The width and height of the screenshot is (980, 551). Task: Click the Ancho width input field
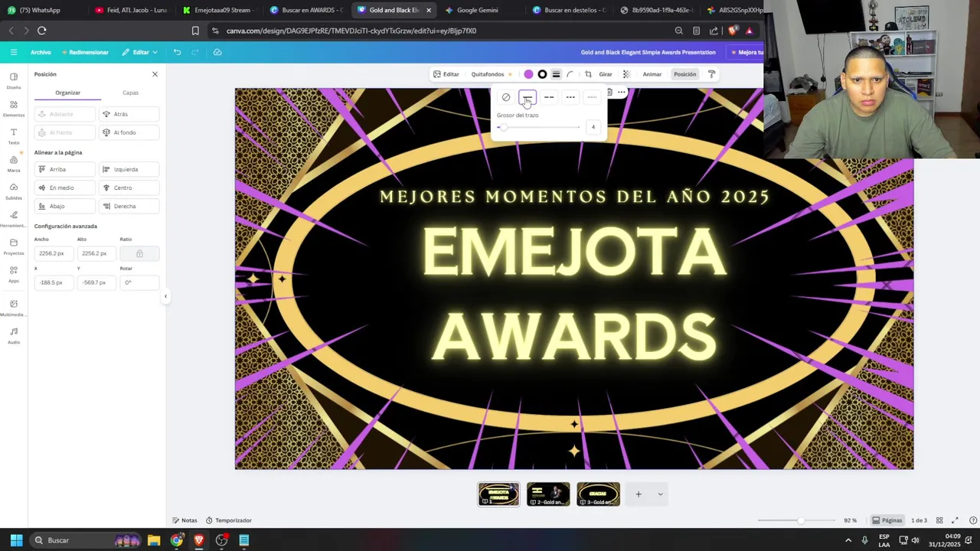pyautogui.click(x=54, y=253)
